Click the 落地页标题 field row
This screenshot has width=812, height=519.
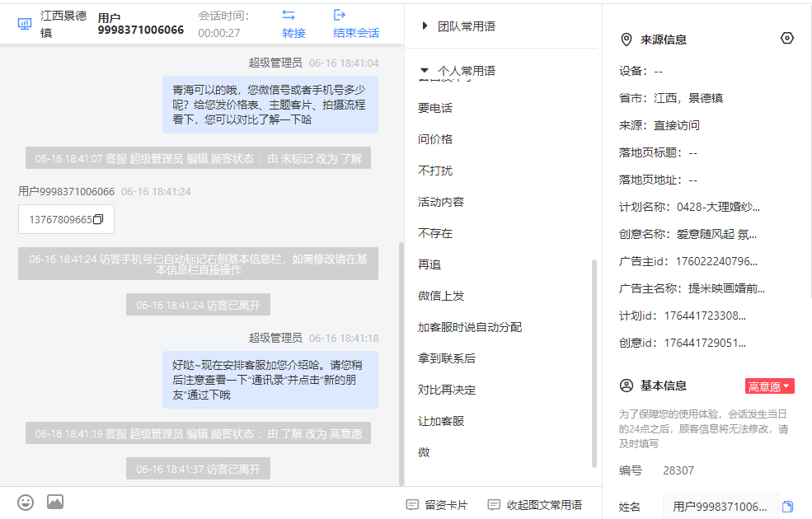658,152
